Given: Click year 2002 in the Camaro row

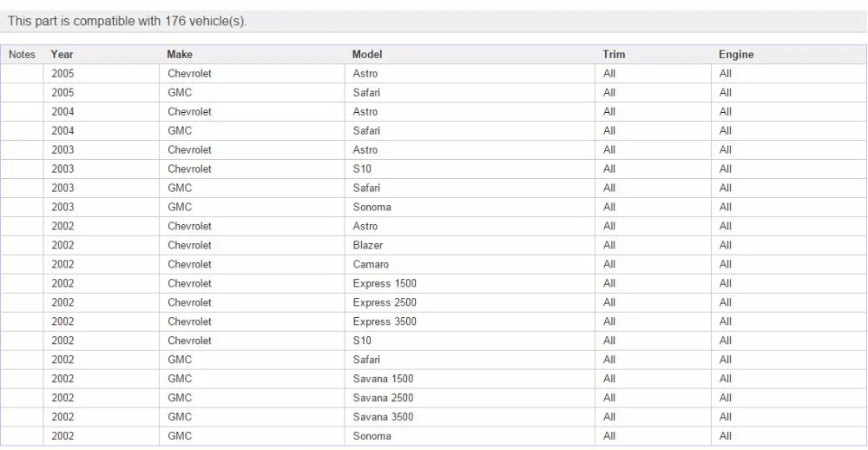Looking at the screenshot, I should (x=62, y=264).
